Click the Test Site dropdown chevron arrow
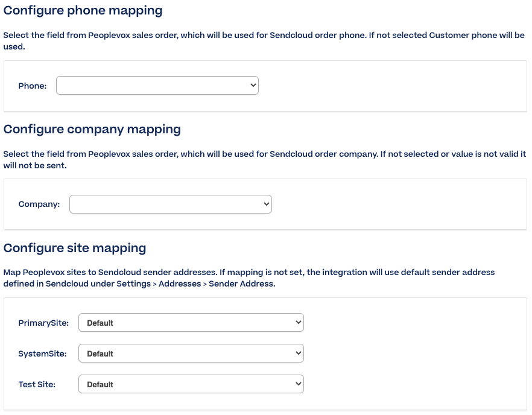 [x=298, y=384]
